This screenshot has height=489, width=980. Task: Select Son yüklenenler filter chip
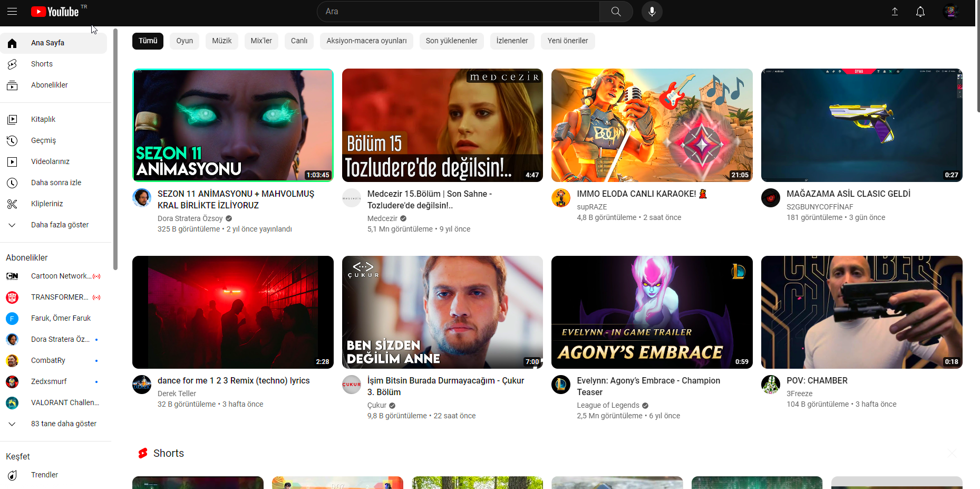(x=452, y=41)
